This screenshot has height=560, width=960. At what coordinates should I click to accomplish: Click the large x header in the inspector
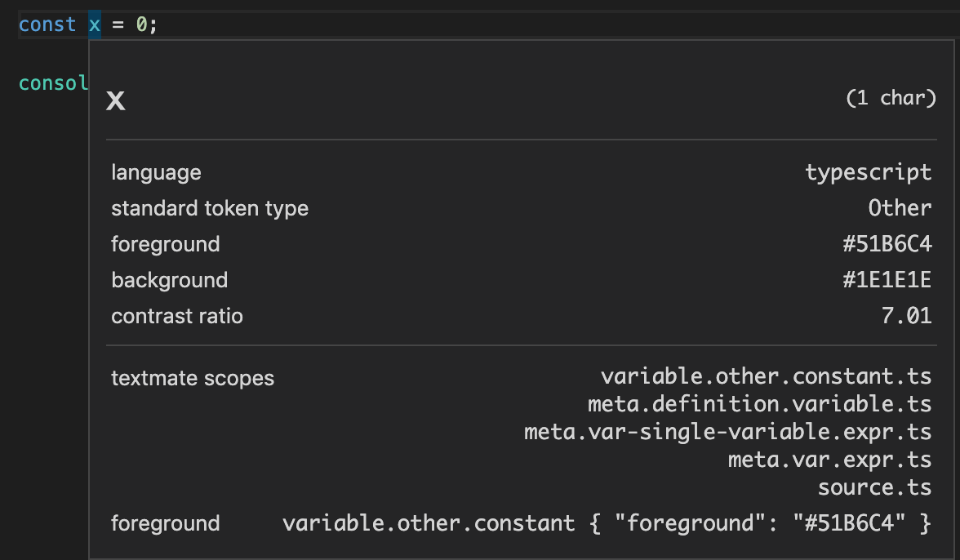click(115, 100)
